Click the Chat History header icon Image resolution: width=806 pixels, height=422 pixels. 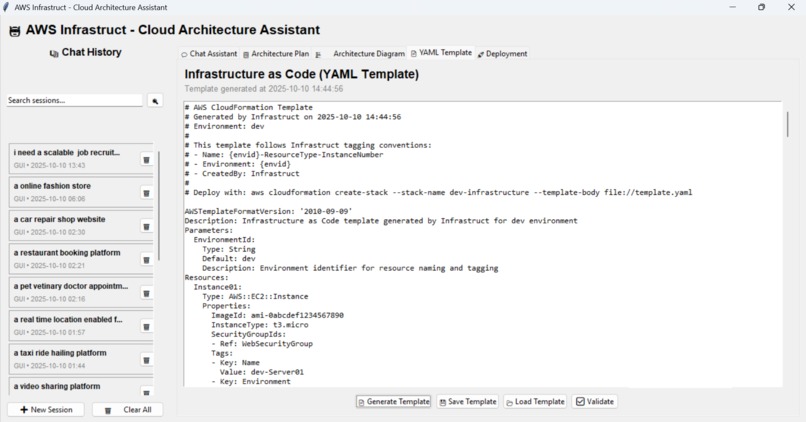[x=54, y=53]
